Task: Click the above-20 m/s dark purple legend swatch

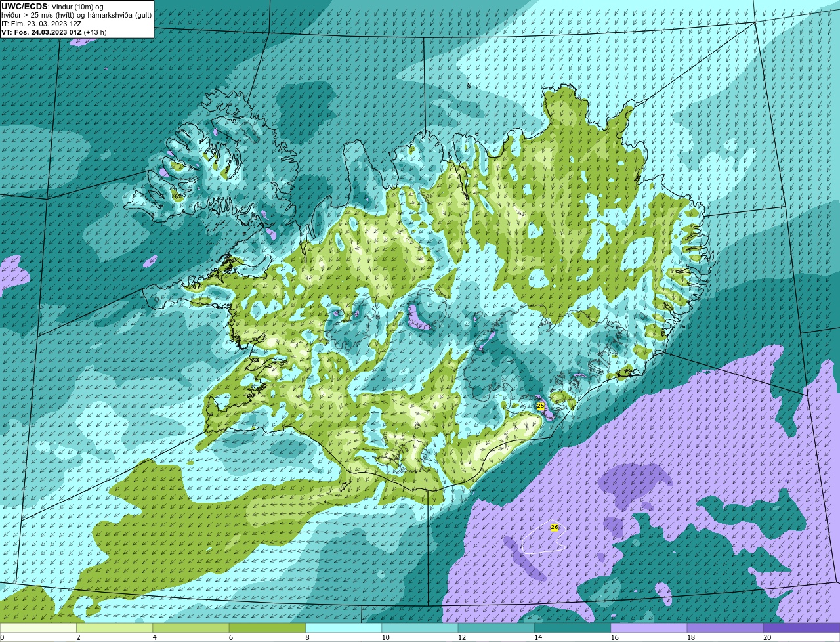Action: (801, 628)
